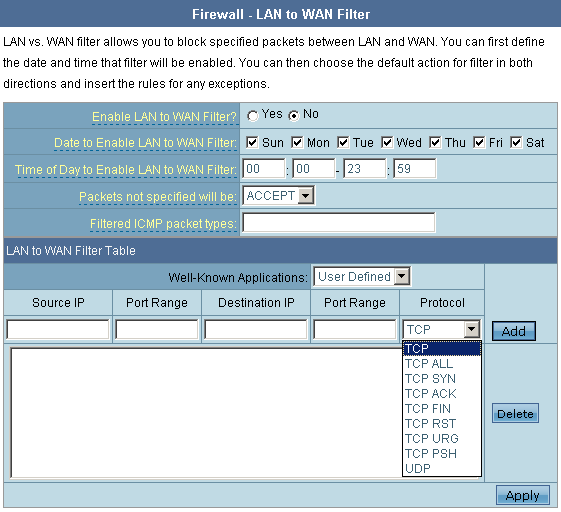The width and height of the screenshot is (561, 512).
Task: Click the start hour time field
Action: [x=264, y=169]
